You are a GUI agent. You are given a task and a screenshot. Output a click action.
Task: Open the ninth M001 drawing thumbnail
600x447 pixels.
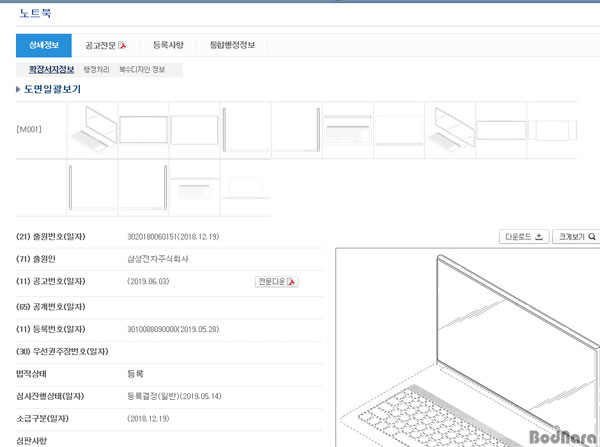click(501, 130)
